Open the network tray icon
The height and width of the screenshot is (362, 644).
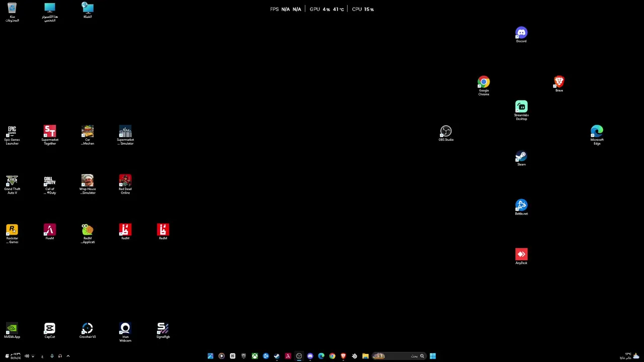click(x=33, y=356)
